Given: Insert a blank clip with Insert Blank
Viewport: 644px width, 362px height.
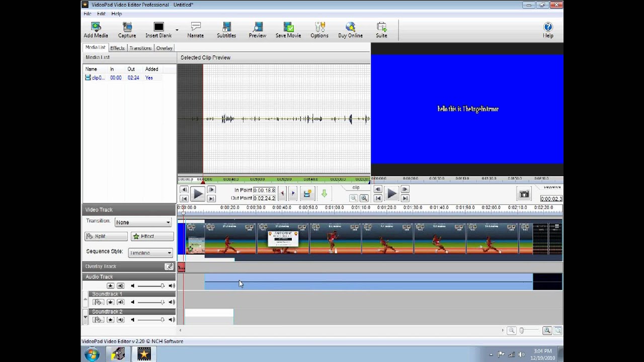Looking at the screenshot, I should coord(158,30).
